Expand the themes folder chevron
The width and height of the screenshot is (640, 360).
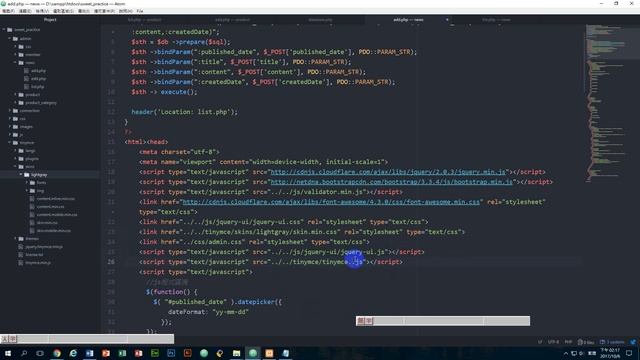click(x=16, y=239)
